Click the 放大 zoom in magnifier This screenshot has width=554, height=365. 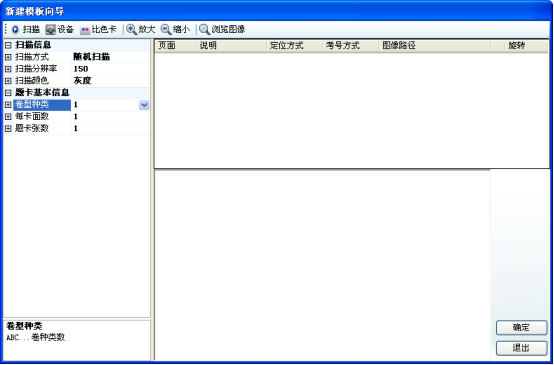pyautogui.click(x=132, y=30)
